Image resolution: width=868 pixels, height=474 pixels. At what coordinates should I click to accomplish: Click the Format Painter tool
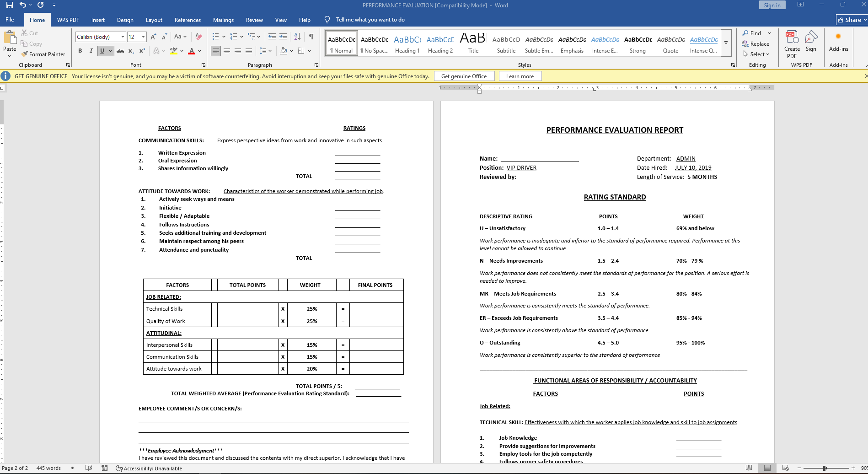43,54
